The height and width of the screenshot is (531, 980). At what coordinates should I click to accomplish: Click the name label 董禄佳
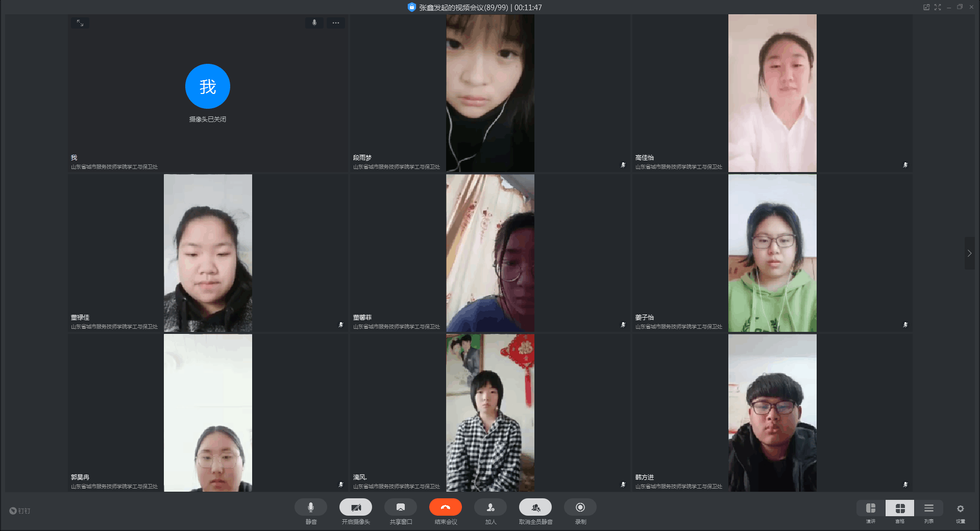[80, 318]
